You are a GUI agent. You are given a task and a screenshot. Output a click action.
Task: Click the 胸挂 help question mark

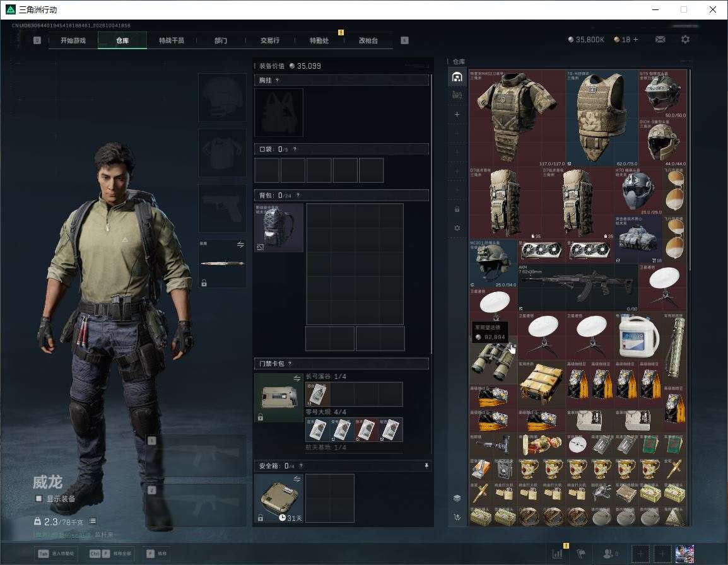tap(277, 80)
